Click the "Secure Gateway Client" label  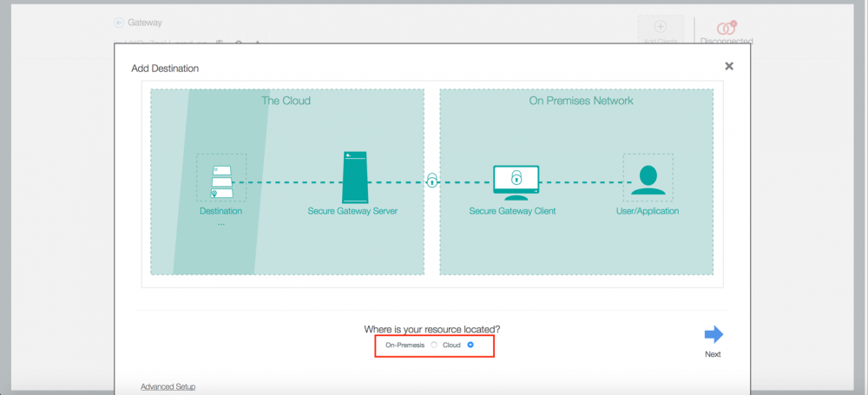[513, 211]
